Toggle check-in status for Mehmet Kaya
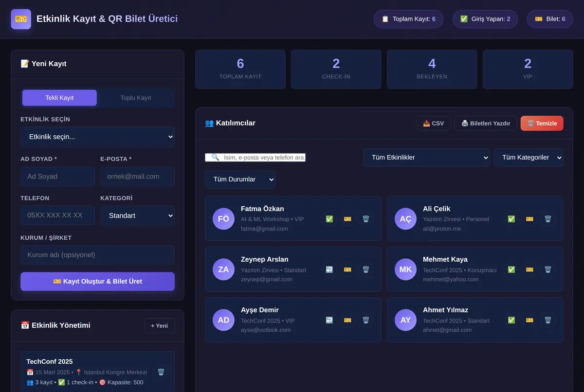584x392 pixels. point(511,269)
